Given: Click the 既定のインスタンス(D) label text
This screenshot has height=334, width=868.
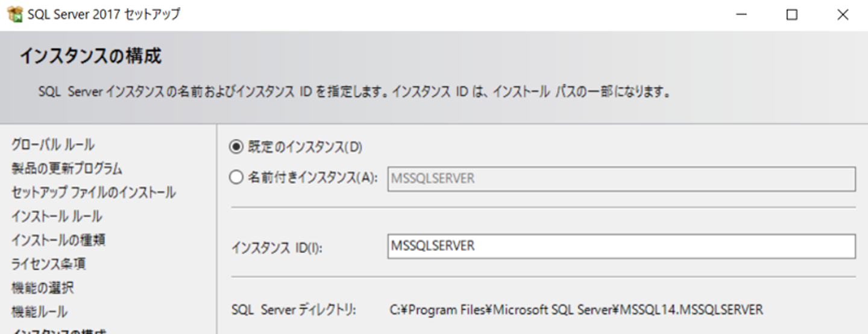Looking at the screenshot, I should (305, 147).
